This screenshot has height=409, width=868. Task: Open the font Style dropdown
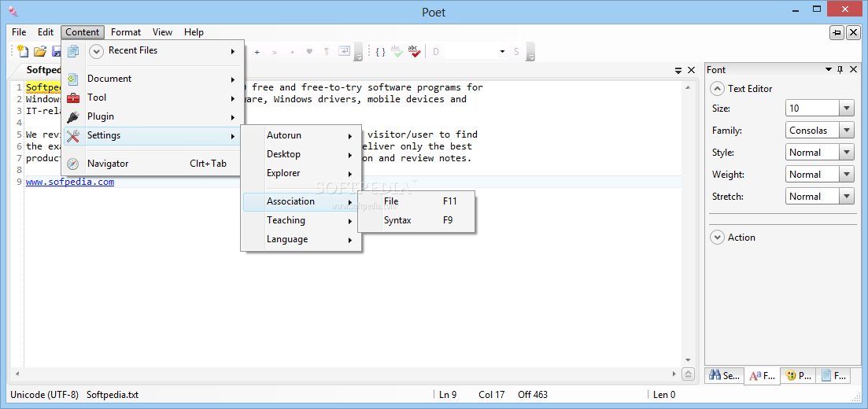click(x=847, y=153)
